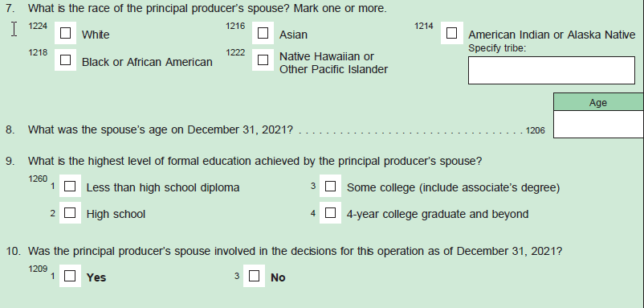Click the Age column header
The width and height of the screenshot is (644, 308).
point(598,102)
